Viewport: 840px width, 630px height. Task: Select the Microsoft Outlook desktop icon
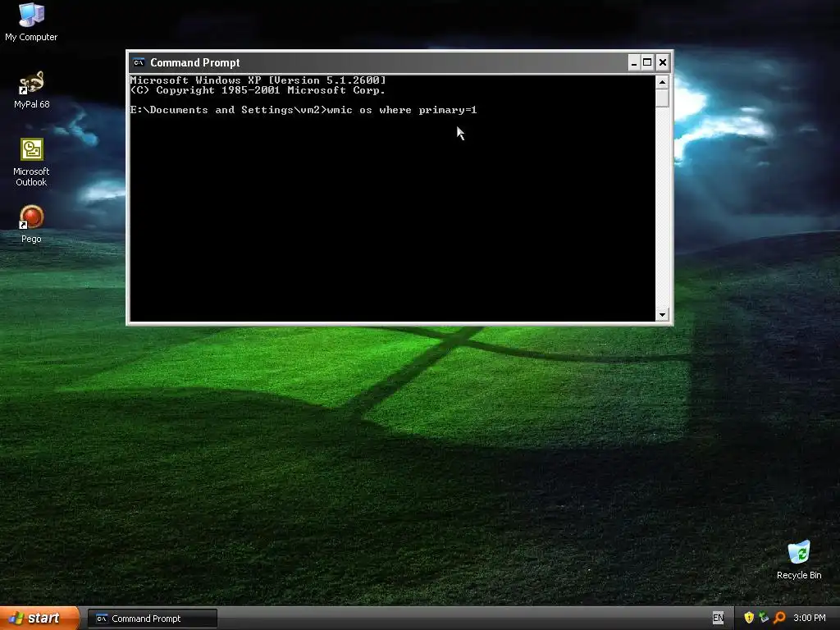(31, 162)
